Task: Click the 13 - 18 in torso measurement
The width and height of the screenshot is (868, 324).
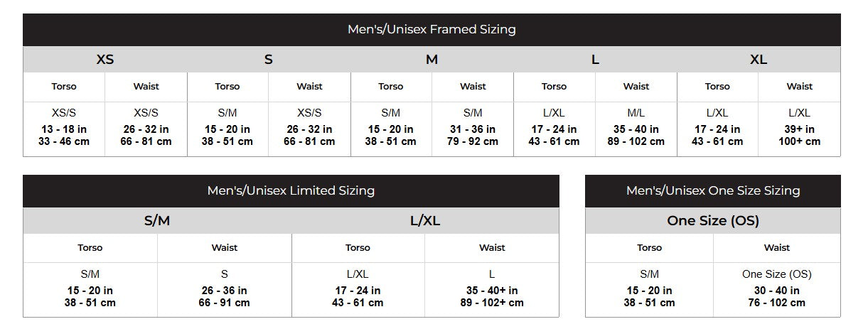Action: coord(64,129)
